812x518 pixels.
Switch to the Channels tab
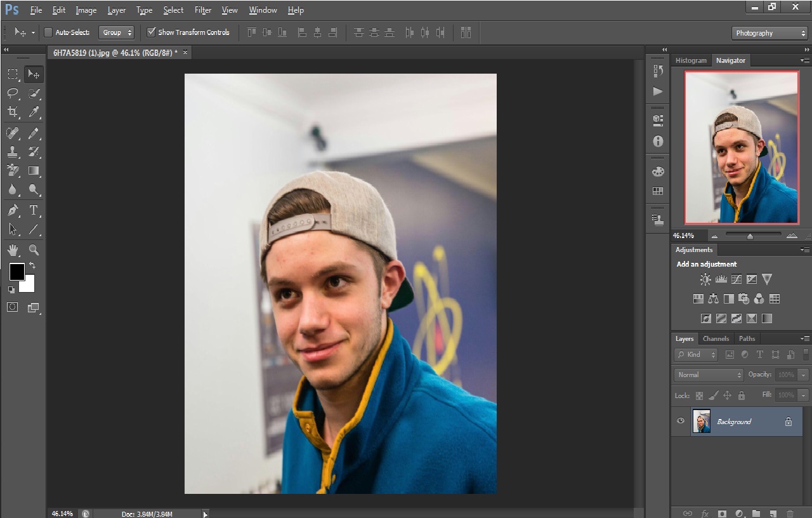click(x=716, y=338)
